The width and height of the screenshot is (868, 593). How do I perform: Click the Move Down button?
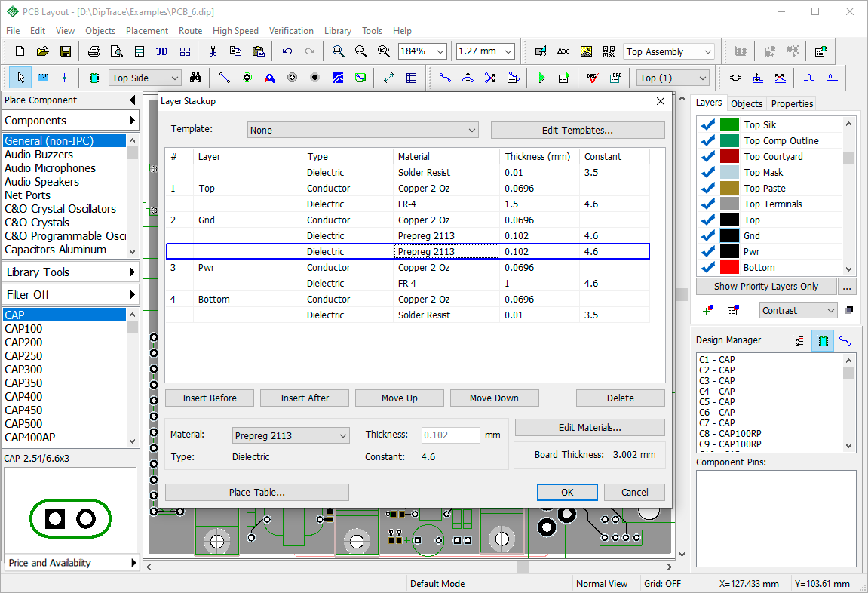tap(494, 398)
